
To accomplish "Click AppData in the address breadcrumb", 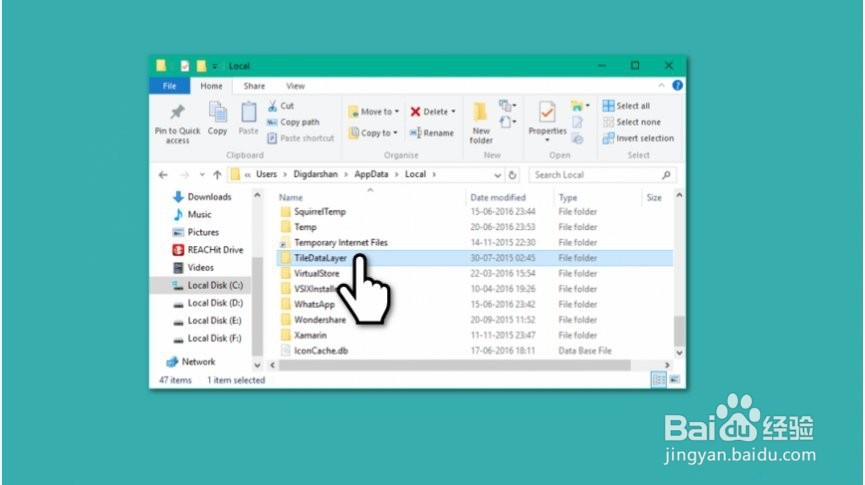I will (x=371, y=174).
